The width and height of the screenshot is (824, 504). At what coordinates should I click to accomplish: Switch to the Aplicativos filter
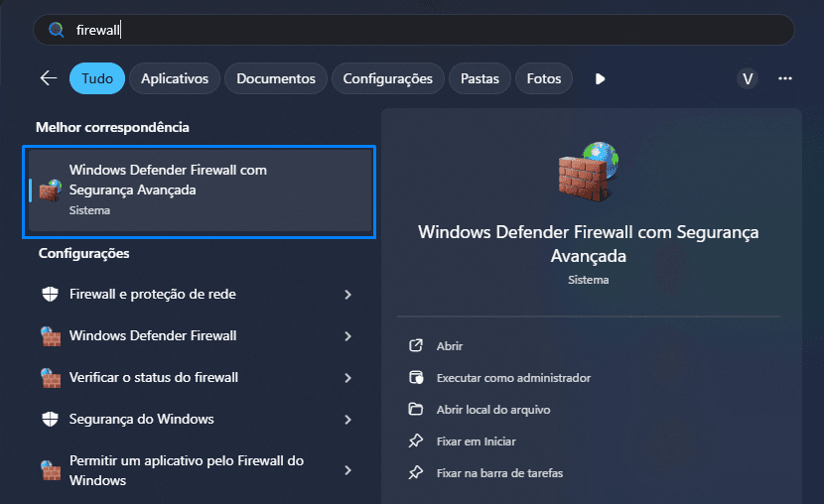[175, 78]
